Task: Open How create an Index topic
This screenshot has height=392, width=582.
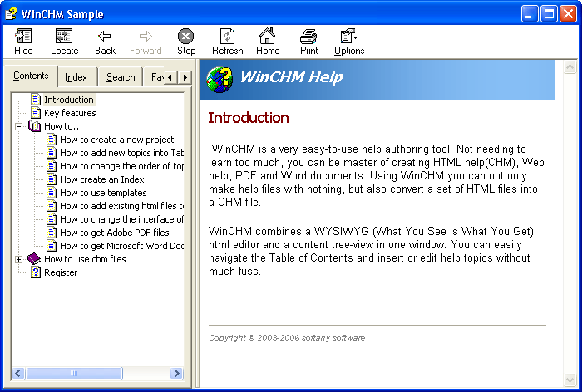Action: pos(102,179)
